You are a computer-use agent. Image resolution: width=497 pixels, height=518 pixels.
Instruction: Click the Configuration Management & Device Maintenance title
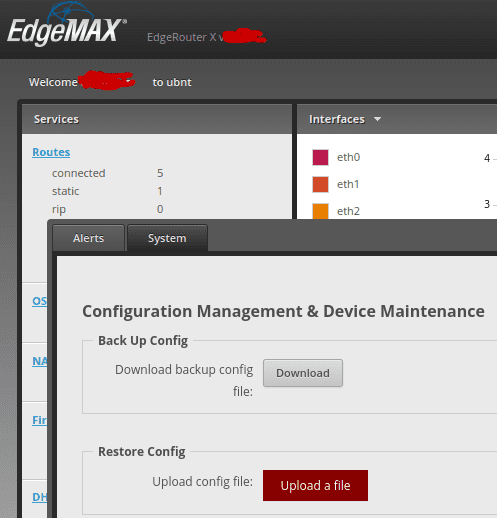(x=283, y=312)
